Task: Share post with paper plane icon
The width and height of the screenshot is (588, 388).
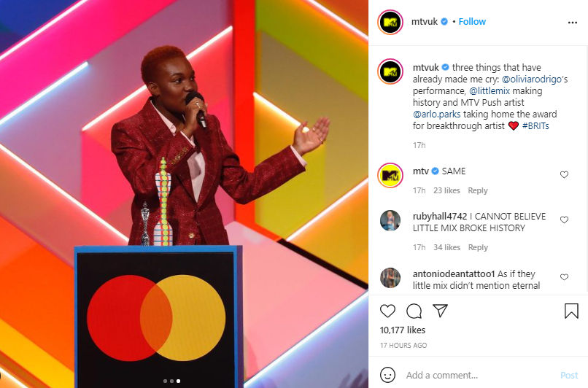Action: (x=440, y=311)
